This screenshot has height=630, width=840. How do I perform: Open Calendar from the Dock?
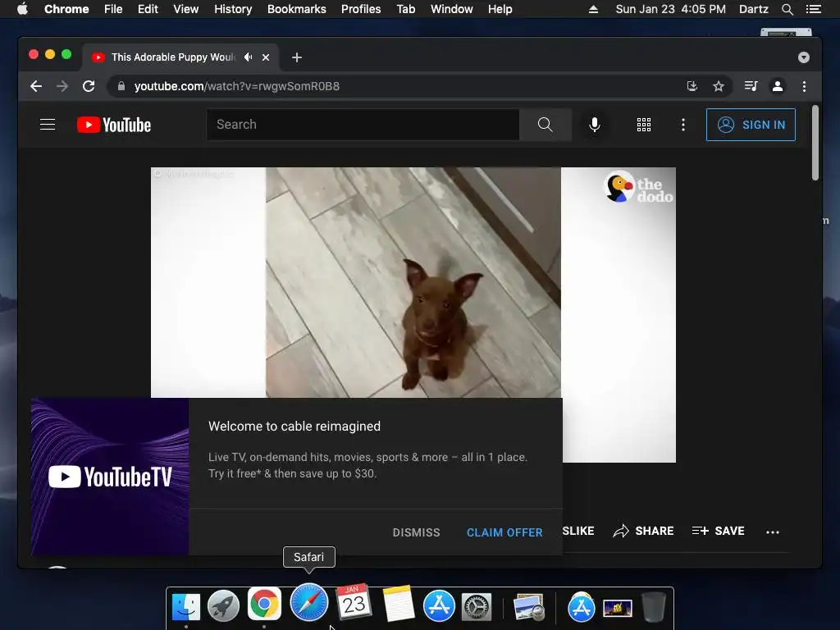(x=354, y=602)
